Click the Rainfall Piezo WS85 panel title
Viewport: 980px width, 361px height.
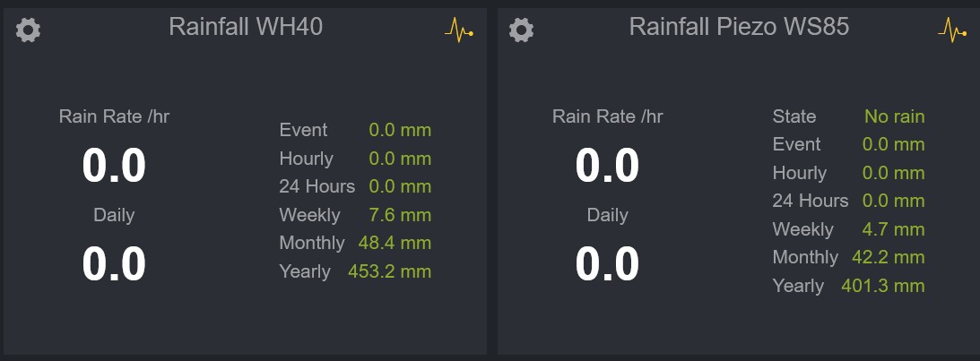[739, 27]
